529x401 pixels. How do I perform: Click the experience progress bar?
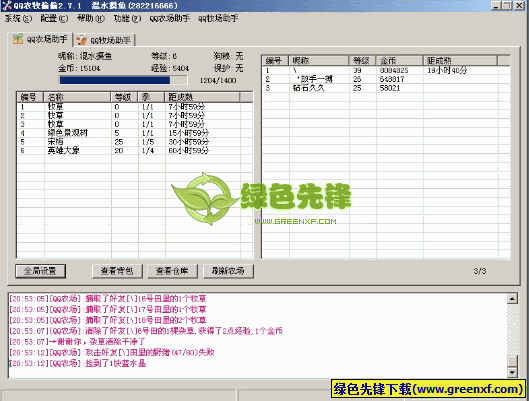click(123, 80)
